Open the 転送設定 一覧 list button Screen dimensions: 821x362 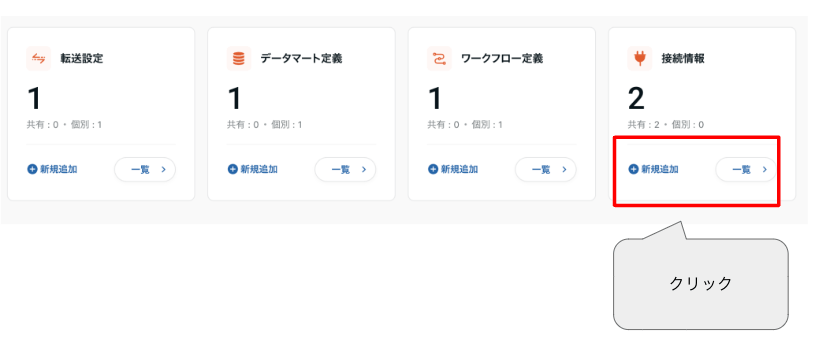tap(145, 170)
